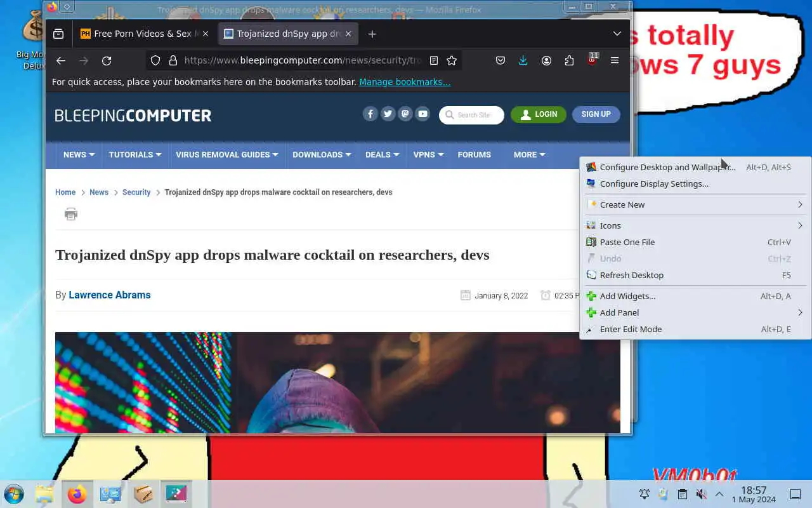The width and height of the screenshot is (812, 508).
Task: Open the Firefox downloads panel
Action: (x=523, y=60)
